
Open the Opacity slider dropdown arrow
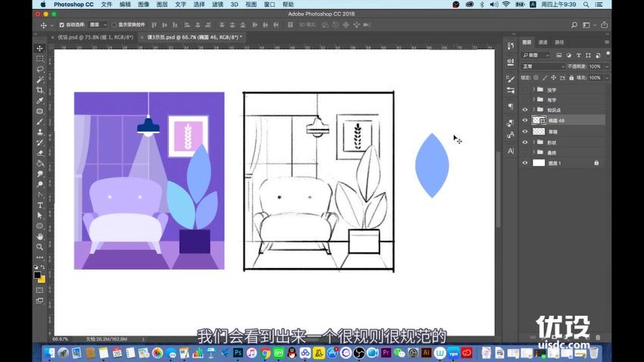pyautogui.click(x=607, y=67)
